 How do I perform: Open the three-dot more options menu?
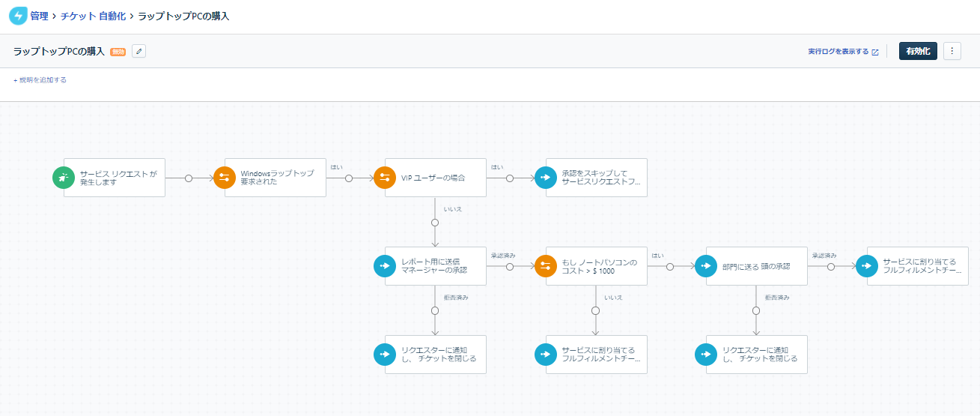[952, 51]
